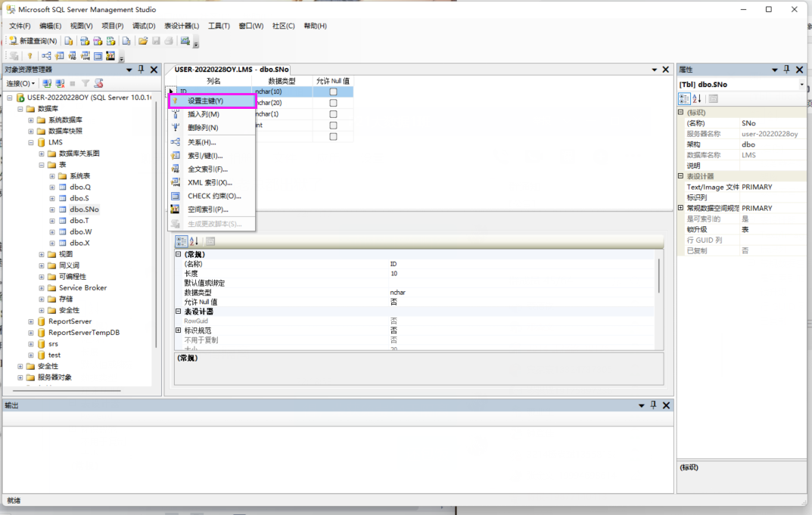
Task: Expand the 系统数据库 folder
Action: point(31,120)
